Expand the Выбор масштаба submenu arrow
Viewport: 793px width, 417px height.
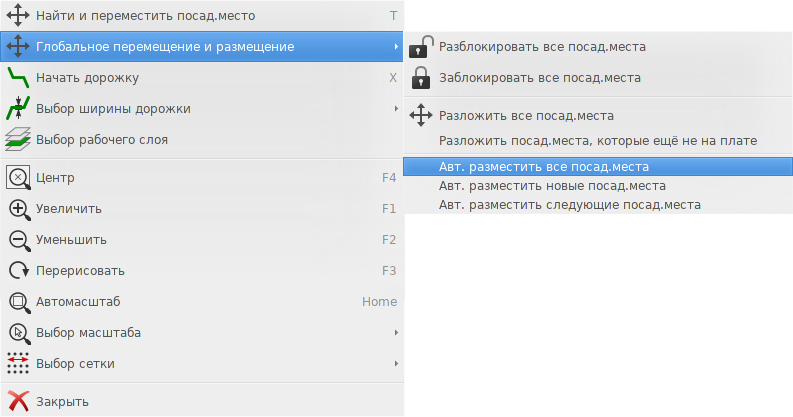396,333
